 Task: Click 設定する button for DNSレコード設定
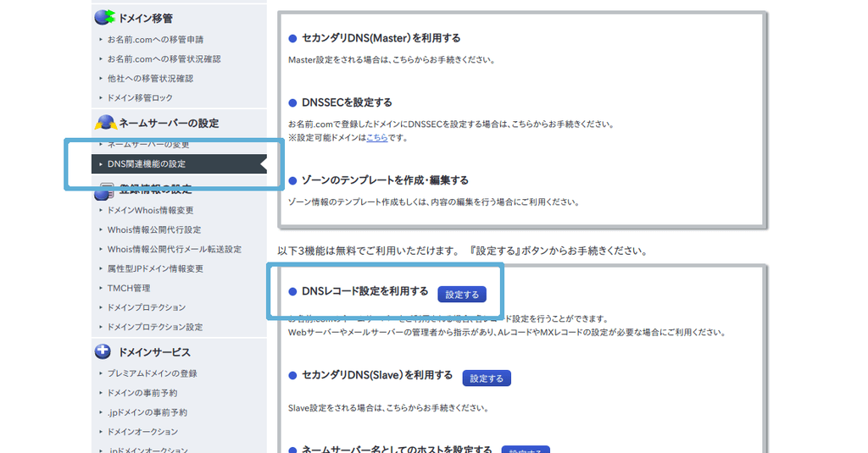coord(462,295)
